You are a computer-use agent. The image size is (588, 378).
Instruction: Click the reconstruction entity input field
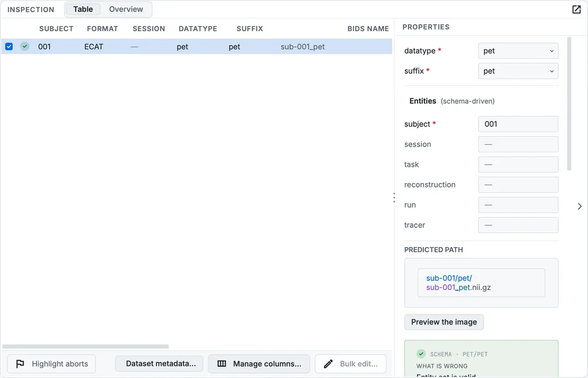[x=518, y=185]
